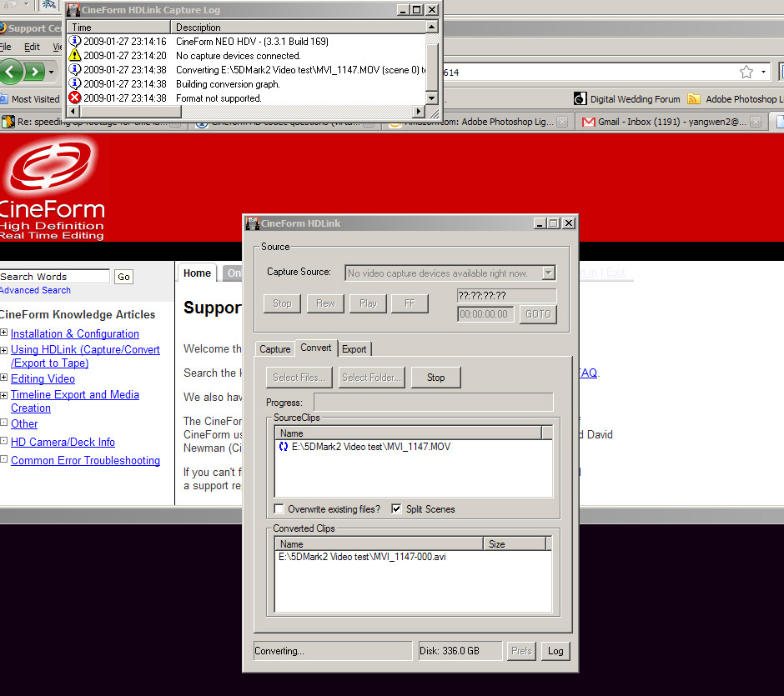Open Common Error Troubleshooting link
Image resolution: width=784 pixels, height=696 pixels.
[x=86, y=461]
